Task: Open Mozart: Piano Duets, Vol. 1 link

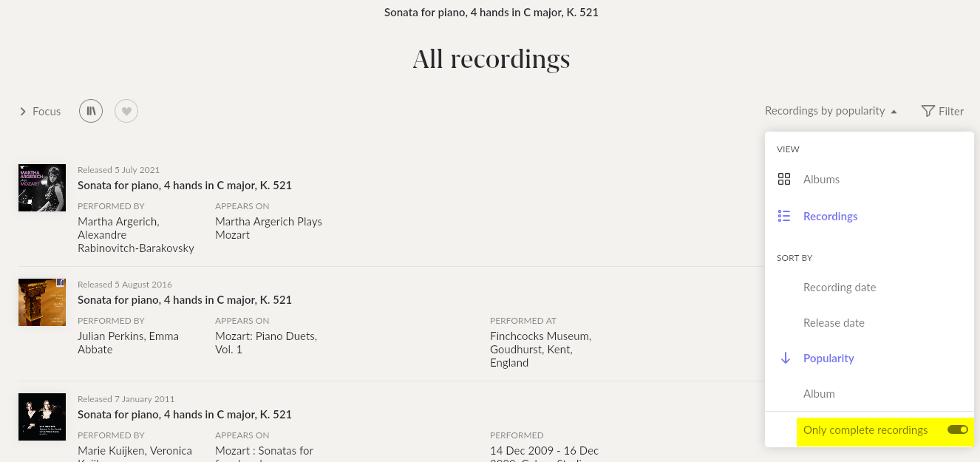Action: pyautogui.click(x=266, y=342)
